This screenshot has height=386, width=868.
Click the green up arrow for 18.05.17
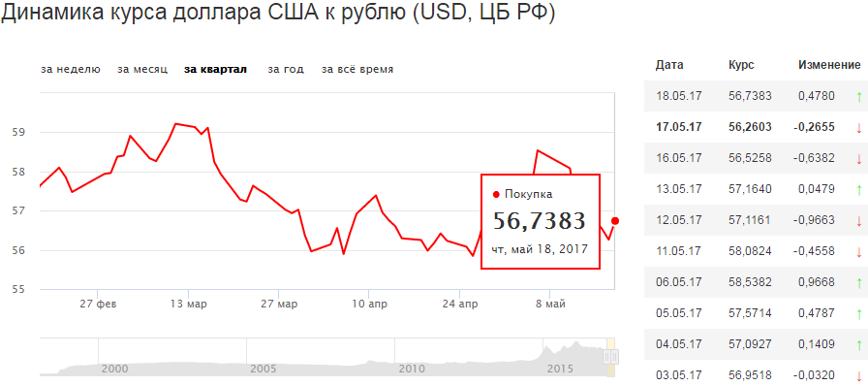(858, 97)
